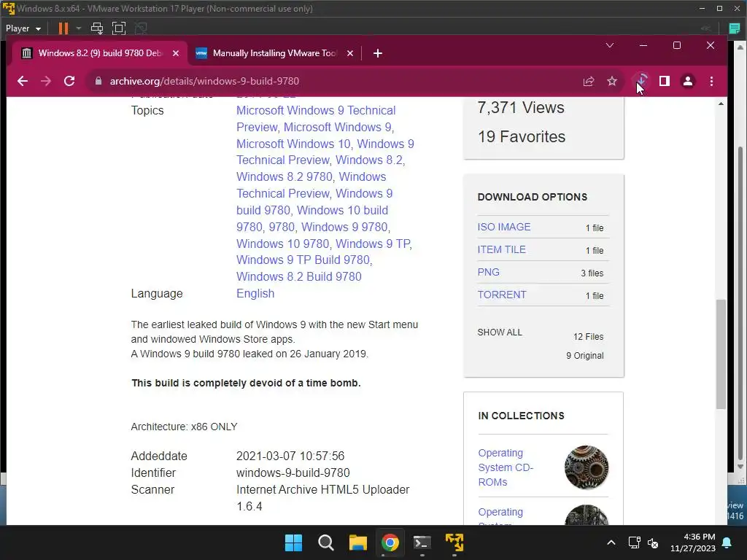Open the Microsoft Windows 10 topic link
The width and height of the screenshot is (747, 560).
293,144
